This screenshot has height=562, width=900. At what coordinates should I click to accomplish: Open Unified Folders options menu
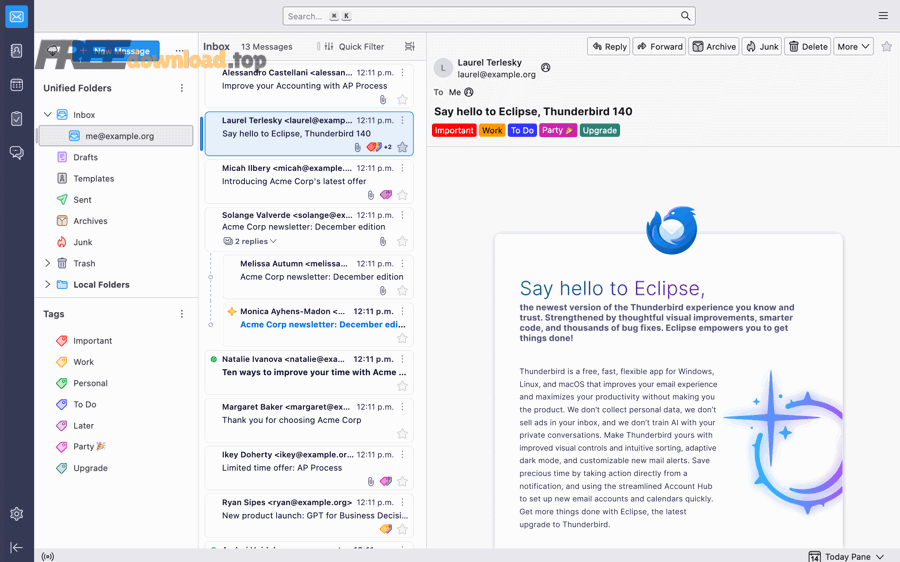182,88
